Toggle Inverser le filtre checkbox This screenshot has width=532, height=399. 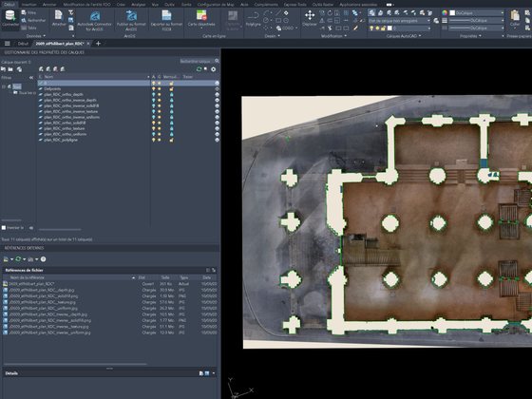click(4, 228)
